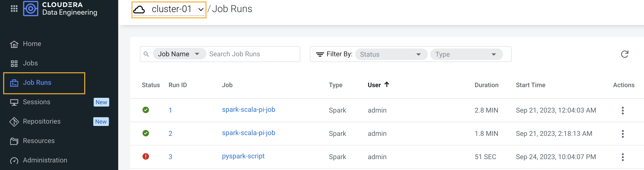Navigate to Sessions in the sidebar
Viewport: 644px width, 170px height.
click(x=37, y=102)
